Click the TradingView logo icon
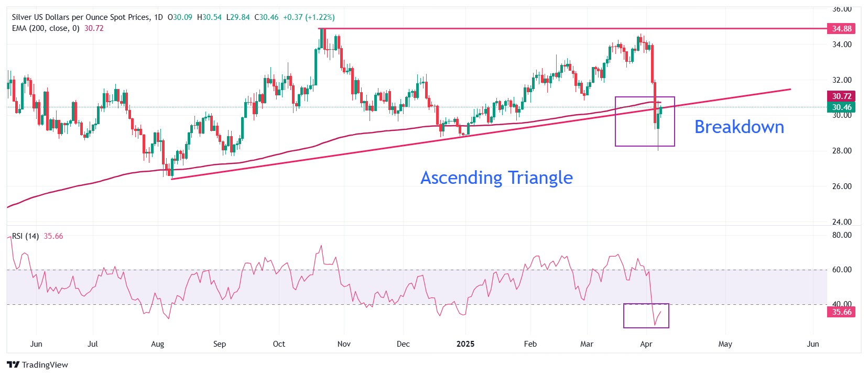868x376 pixels. point(13,364)
